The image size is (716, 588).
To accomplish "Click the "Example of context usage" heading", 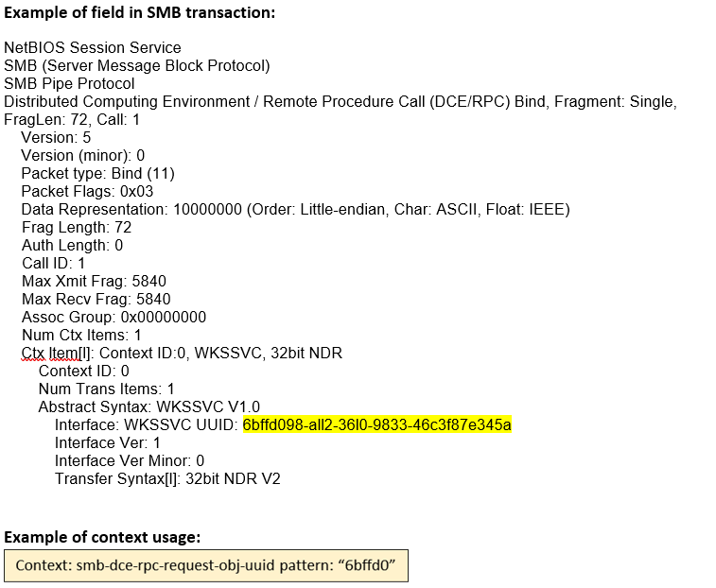I will (102, 537).
